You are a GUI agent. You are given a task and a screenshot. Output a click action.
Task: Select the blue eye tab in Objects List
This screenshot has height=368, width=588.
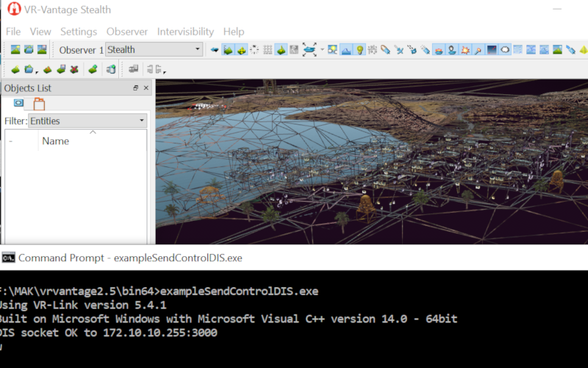point(18,103)
